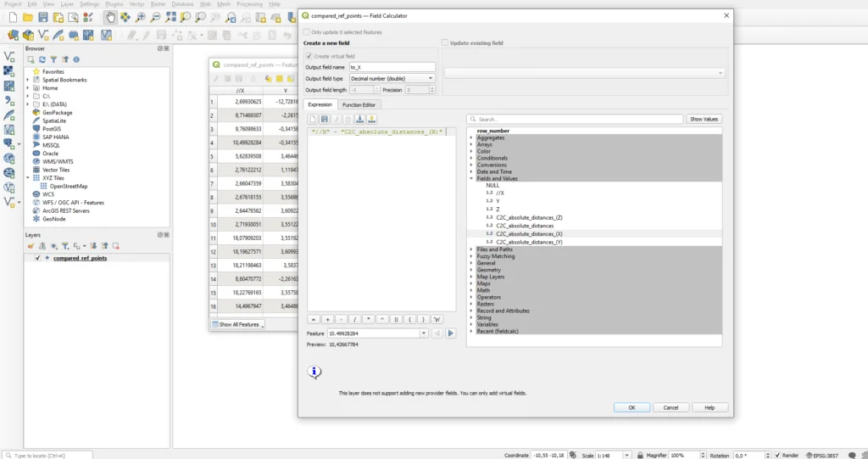Click the Browser filter funnel icon
The width and height of the screenshot is (868, 459).
53,59
